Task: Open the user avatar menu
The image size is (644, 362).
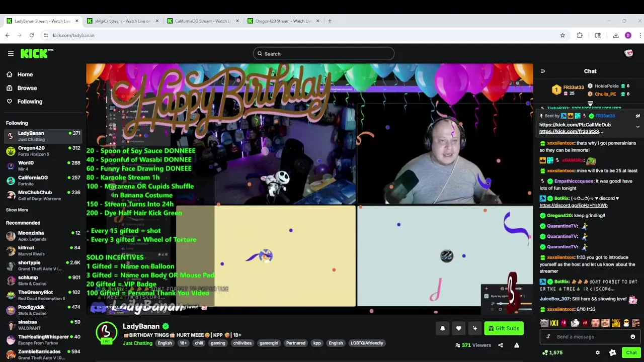Action: coord(628,53)
